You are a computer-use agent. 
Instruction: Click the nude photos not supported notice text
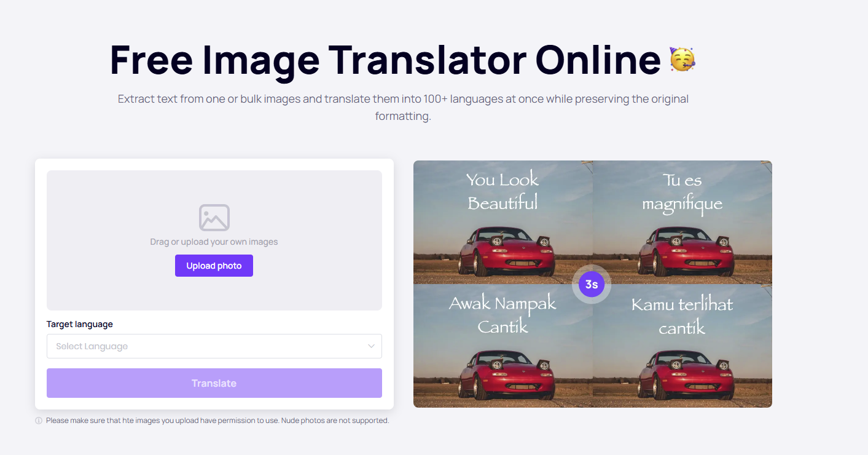coord(217,421)
